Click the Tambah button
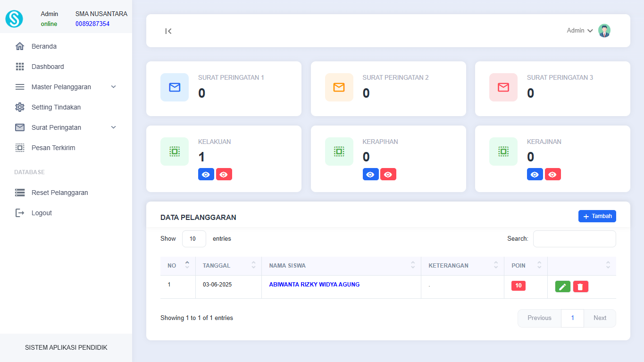Image resolution: width=644 pixels, height=362 pixels. click(597, 216)
